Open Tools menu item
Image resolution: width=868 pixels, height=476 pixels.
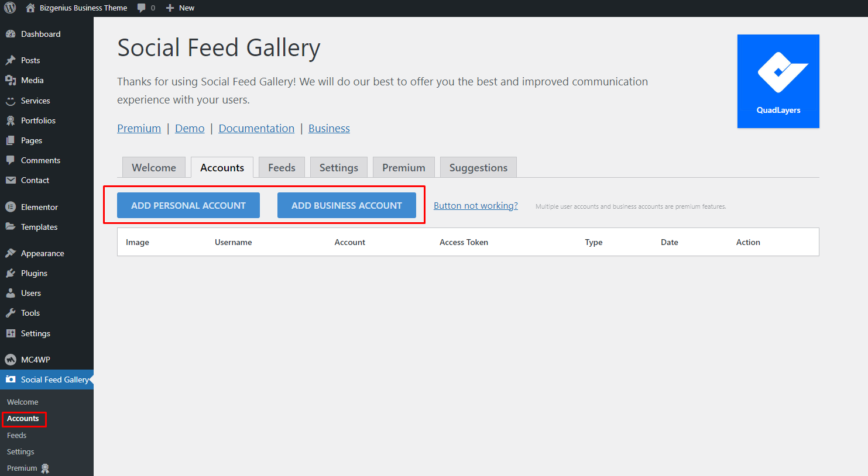[x=47, y=313]
